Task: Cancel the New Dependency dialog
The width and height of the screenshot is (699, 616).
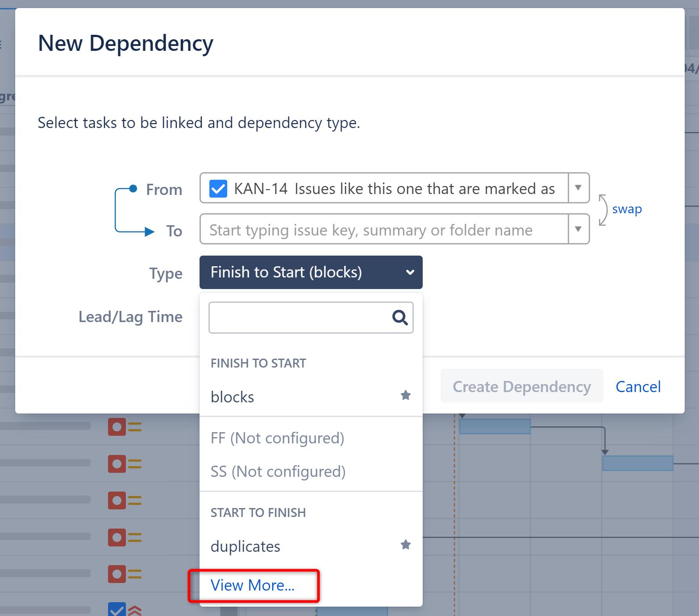Action: pyautogui.click(x=638, y=386)
